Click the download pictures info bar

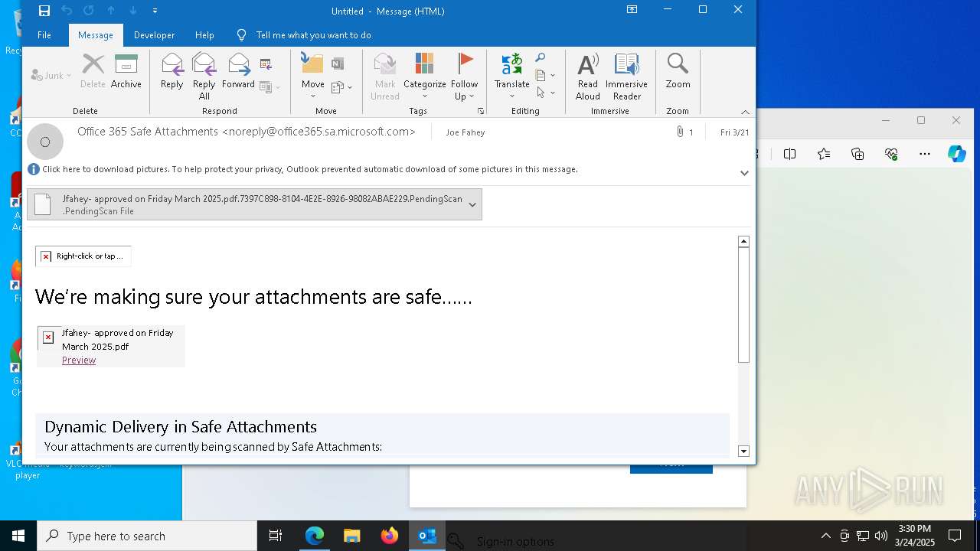coord(310,169)
